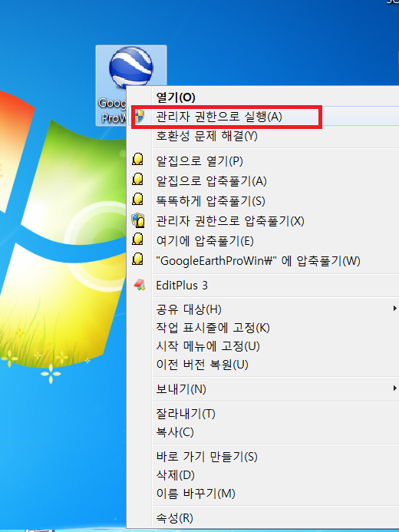Select 알집으로 압축풀기(A)

(x=211, y=181)
